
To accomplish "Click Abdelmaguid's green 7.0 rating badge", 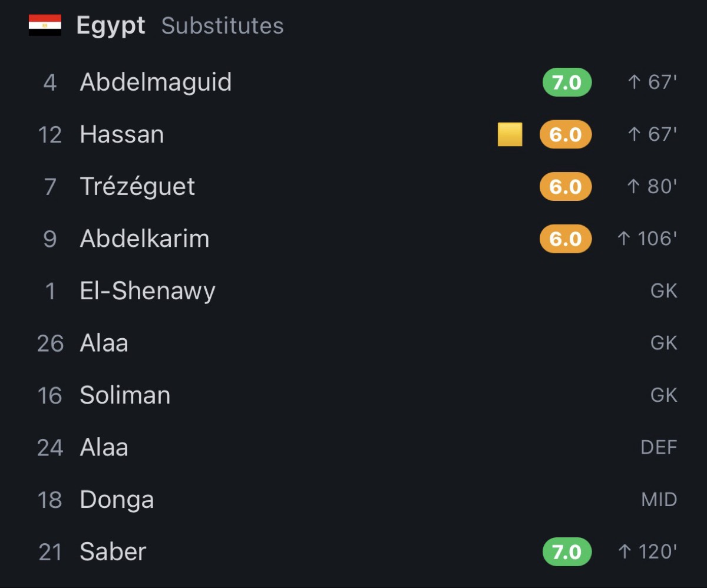I will pos(567,82).
